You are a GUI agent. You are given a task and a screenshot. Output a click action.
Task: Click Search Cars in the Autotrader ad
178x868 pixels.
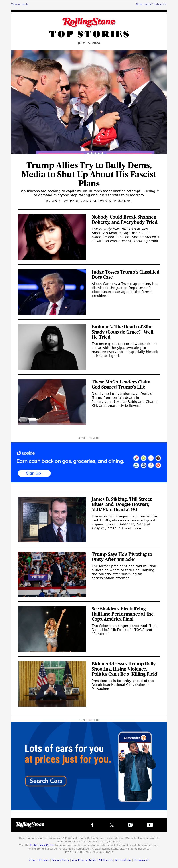pyautogui.click(x=46, y=781)
